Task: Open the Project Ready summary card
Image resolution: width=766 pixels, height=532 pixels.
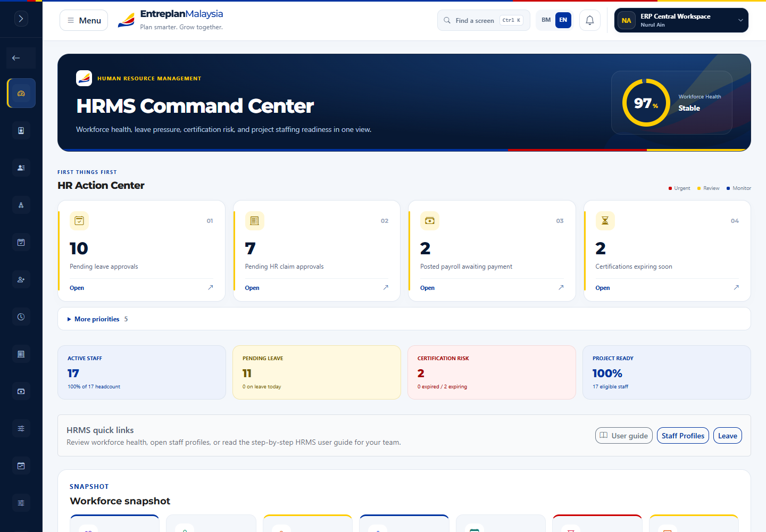Action: click(667, 372)
